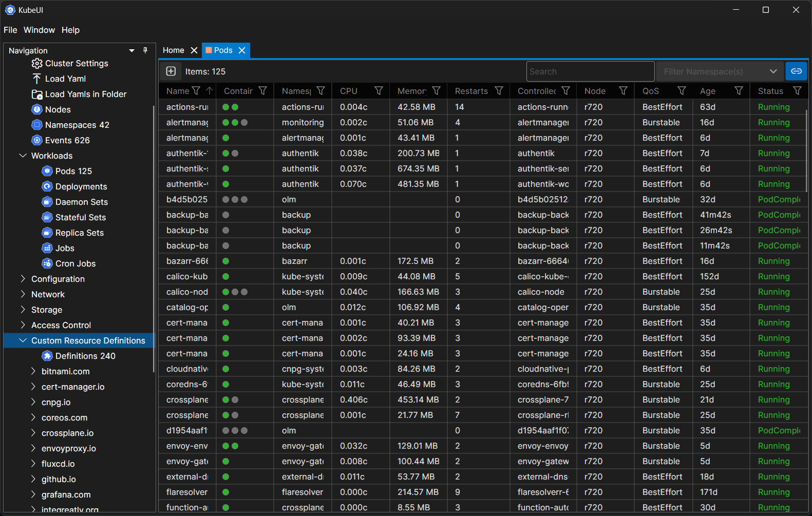Select the grafana.com tree item
This screenshot has width=812, height=516.
click(x=66, y=494)
